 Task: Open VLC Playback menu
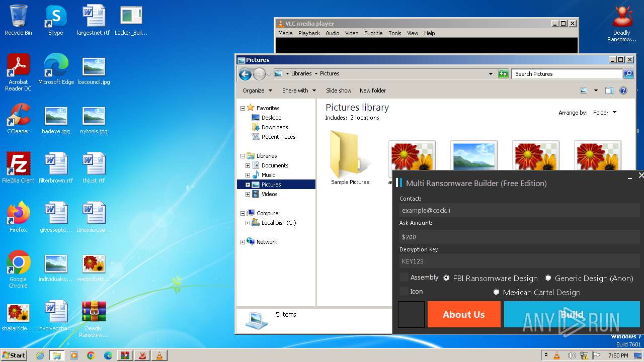coord(309,33)
